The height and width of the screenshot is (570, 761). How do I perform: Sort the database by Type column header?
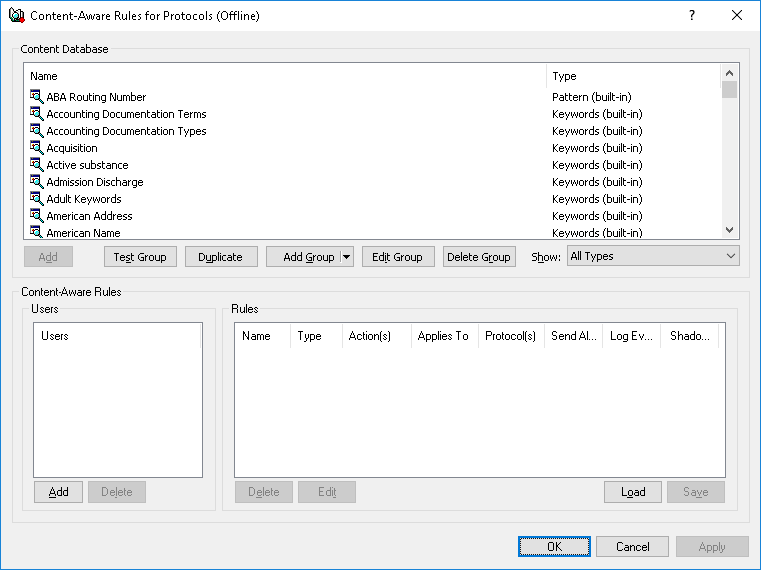(x=632, y=76)
